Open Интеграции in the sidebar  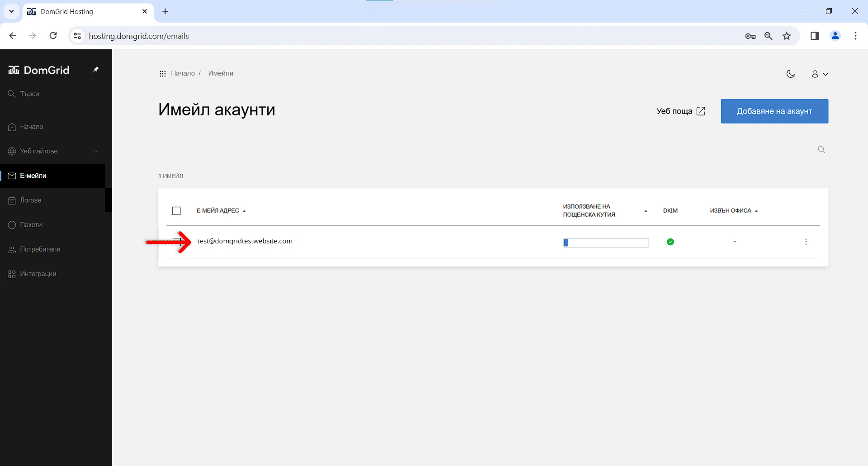38,274
